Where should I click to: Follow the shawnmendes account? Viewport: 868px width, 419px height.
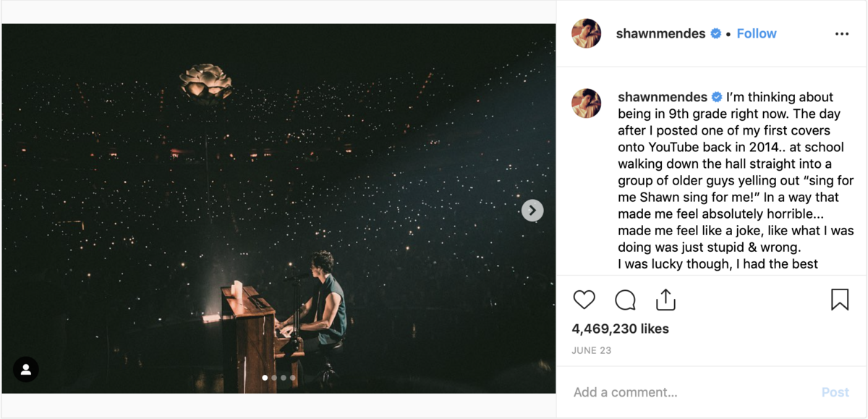756,34
